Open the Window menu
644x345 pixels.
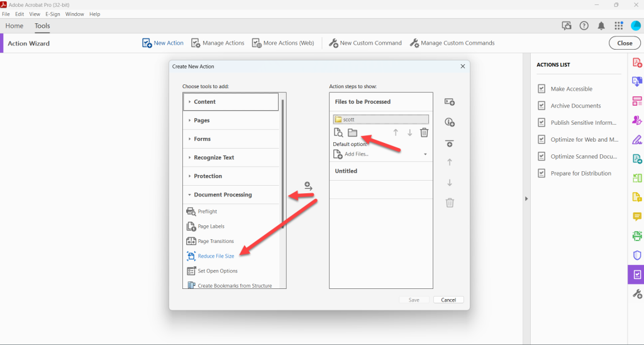[74, 14]
